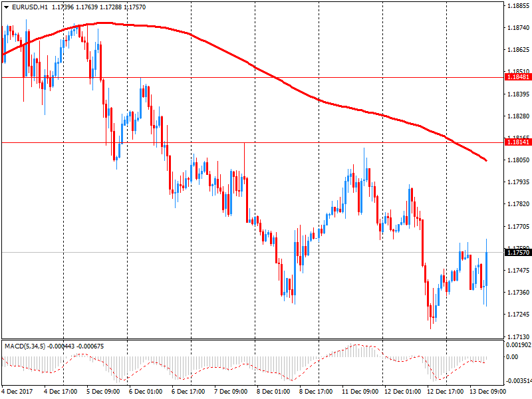This screenshot has height=399, width=532.
Task: Select the 1.18481 horizontal line price label
Action: pos(518,77)
